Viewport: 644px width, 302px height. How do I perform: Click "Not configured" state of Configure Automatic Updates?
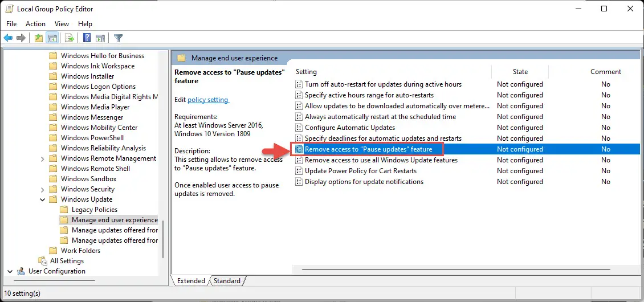(520, 128)
